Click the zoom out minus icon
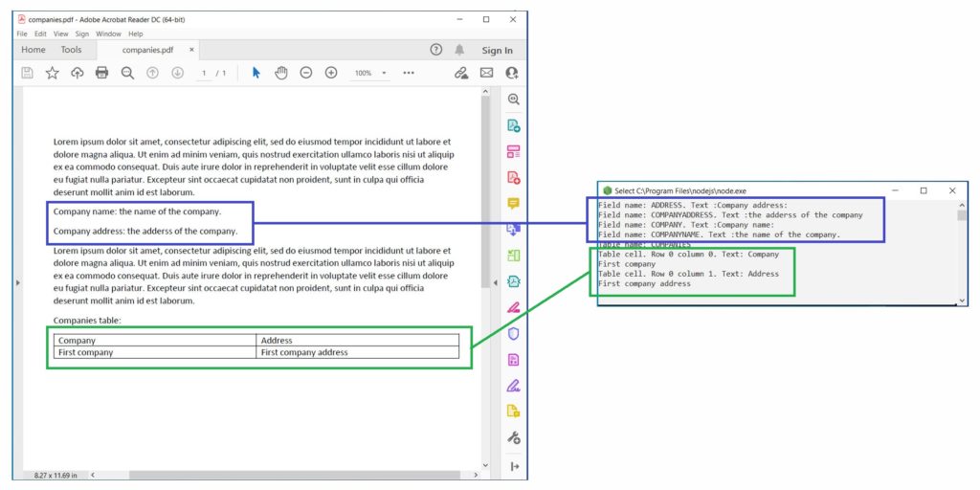This screenshot has height=490, width=980. (306, 73)
